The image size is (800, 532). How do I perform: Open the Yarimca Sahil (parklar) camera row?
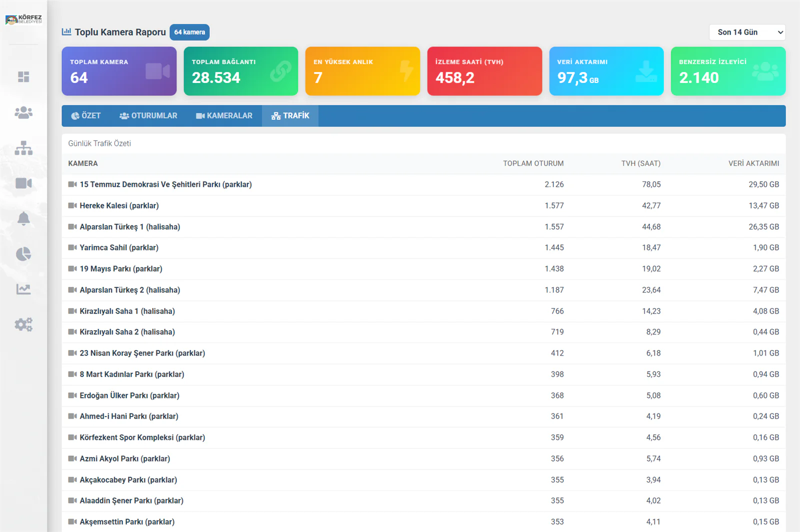click(423, 247)
